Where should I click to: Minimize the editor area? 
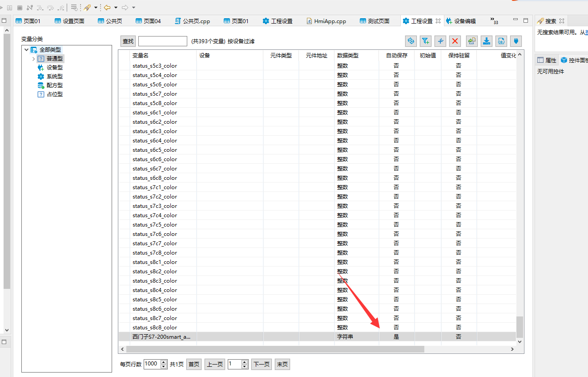[x=516, y=20]
